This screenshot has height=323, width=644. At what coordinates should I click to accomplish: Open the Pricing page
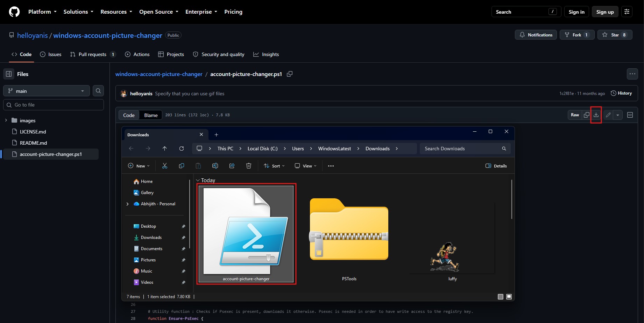[233, 12]
